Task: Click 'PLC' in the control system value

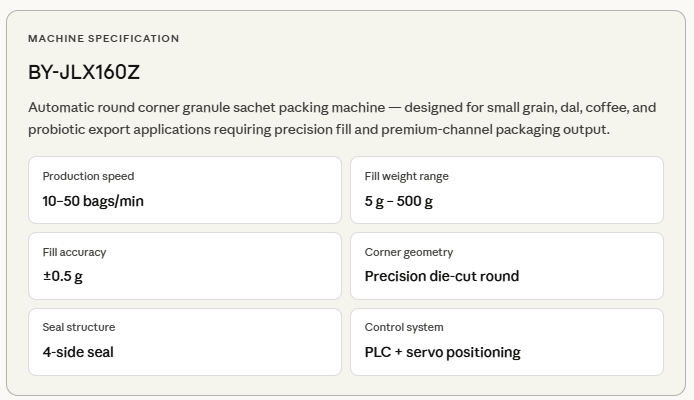Action: point(379,352)
